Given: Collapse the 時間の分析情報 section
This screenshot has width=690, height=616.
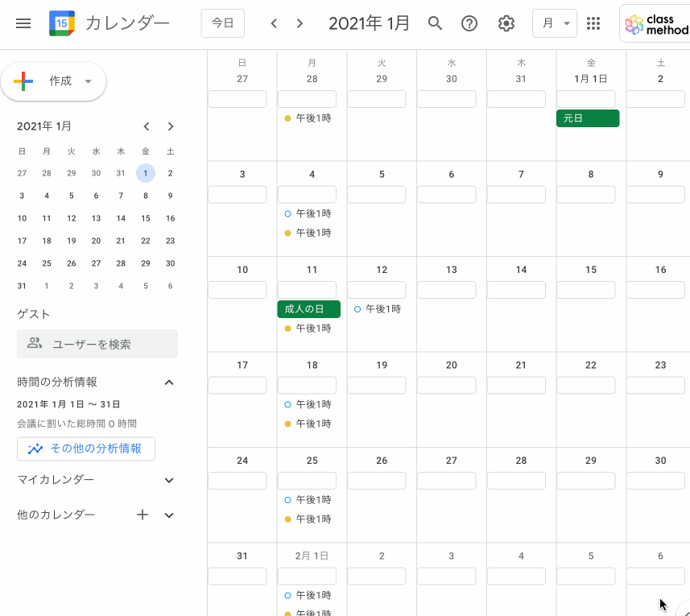Looking at the screenshot, I should point(169,382).
